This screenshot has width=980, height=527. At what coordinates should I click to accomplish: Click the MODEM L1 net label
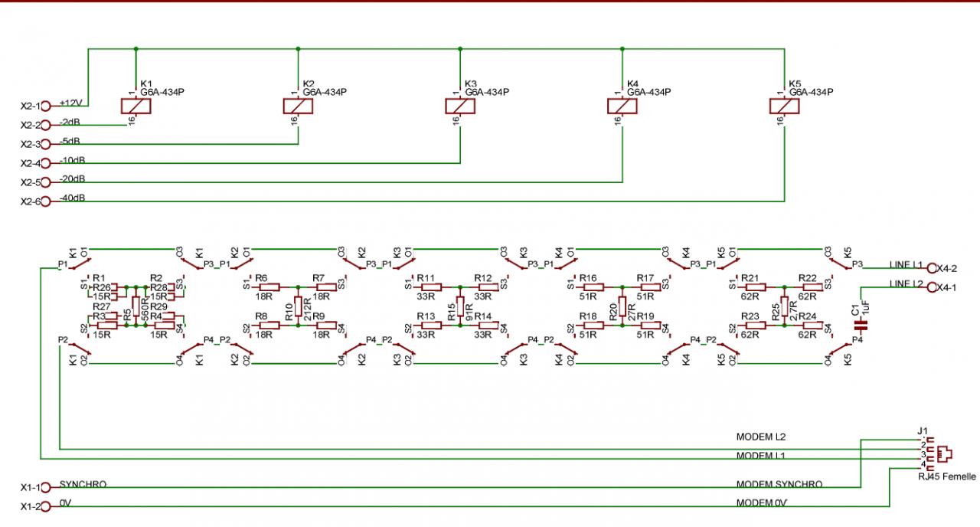(x=761, y=456)
